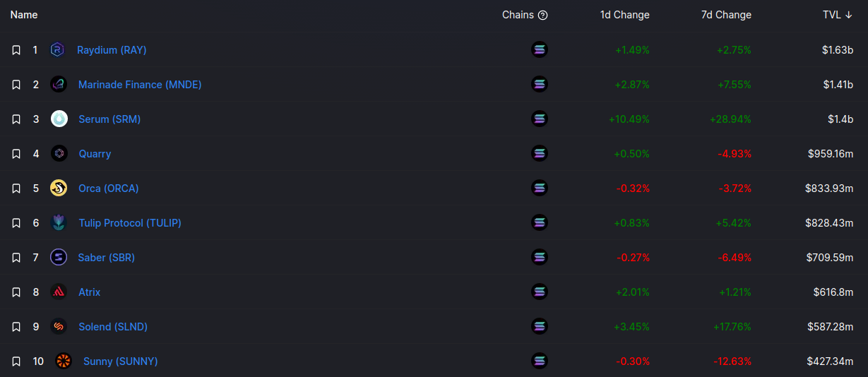The image size is (868, 377).
Task: Open the Sunny (SUNNY) link
Action: tap(121, 361)
